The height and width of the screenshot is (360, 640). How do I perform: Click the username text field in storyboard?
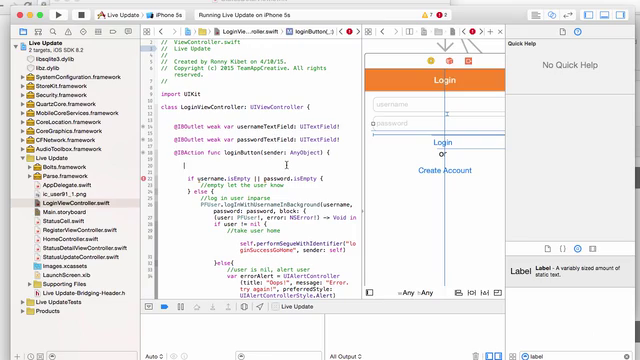coord(439,104)
